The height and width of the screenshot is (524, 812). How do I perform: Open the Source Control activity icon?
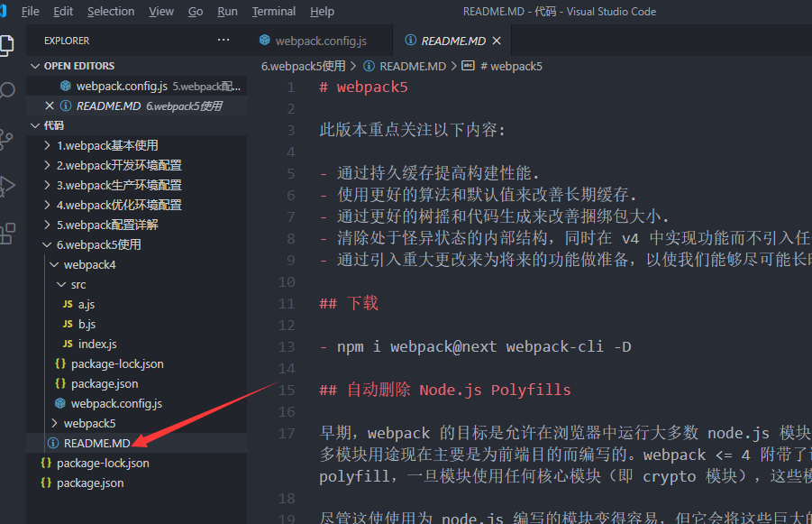pyautogui.click(x=6, y=139)
